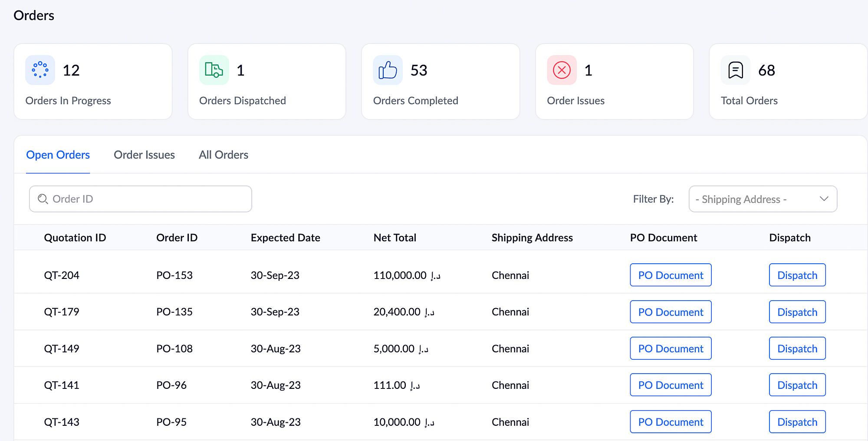Click the Total Orders receipt icon

point(736,70)
